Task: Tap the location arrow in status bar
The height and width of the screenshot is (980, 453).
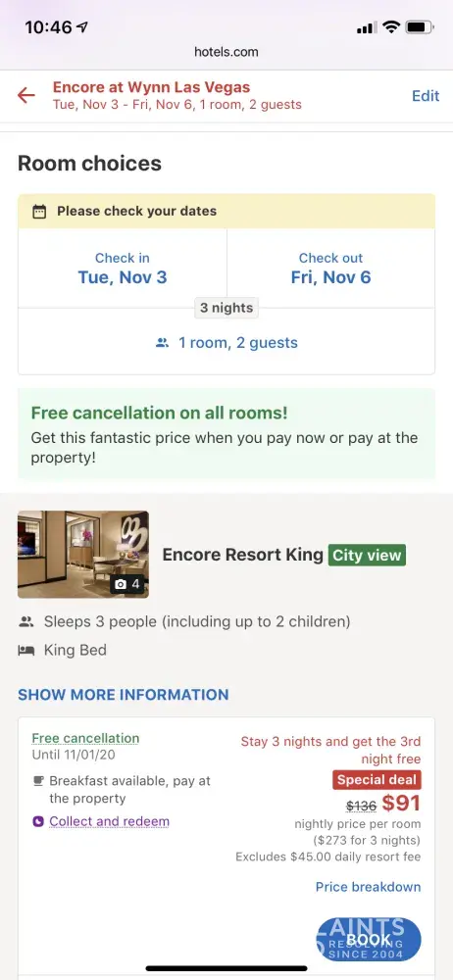Action: tap(82, 26)
